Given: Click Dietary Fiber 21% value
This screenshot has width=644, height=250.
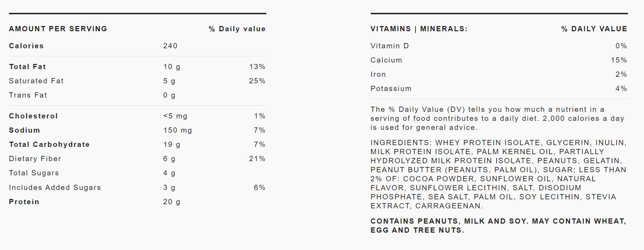Looking at the screenshot, I should [257, 159].
